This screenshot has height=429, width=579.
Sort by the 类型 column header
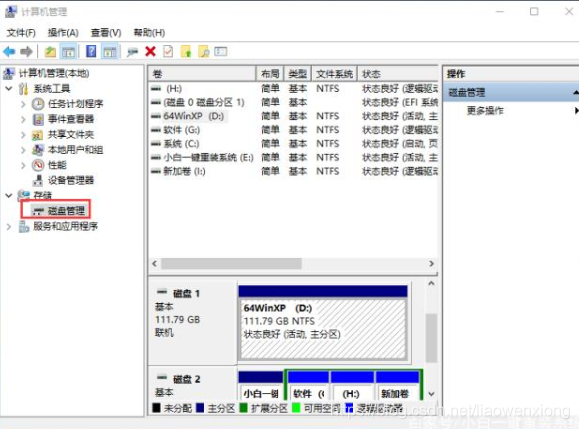coord(298,74)
